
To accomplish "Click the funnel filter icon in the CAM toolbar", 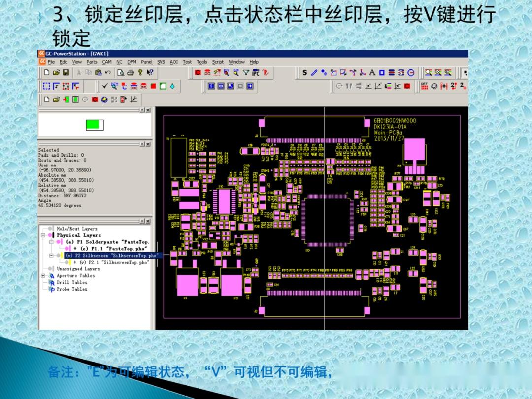I will point(246,72).
